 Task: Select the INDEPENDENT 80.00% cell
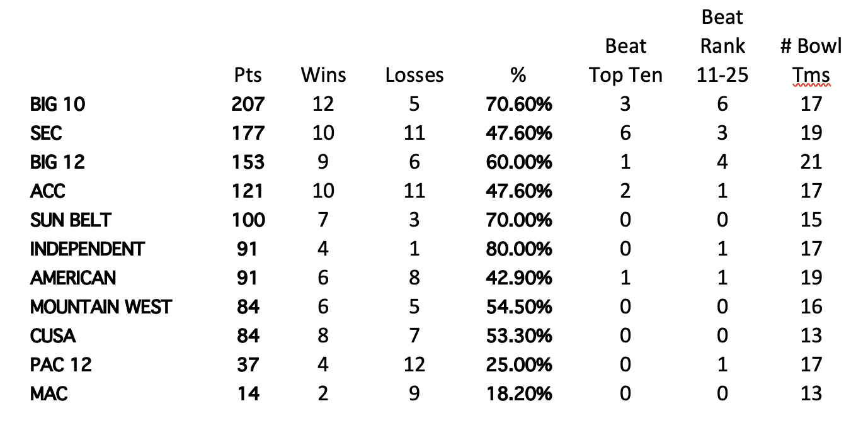[x=518, y=249]
